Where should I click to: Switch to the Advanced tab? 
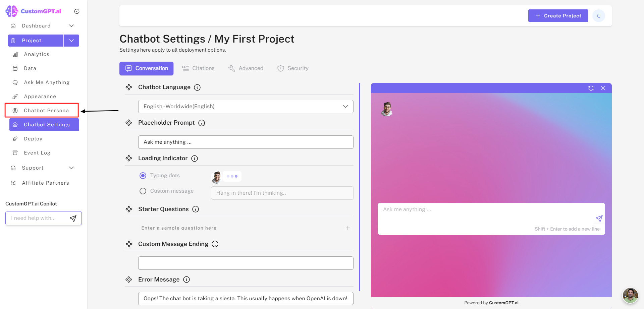click(x=246, y=68)
